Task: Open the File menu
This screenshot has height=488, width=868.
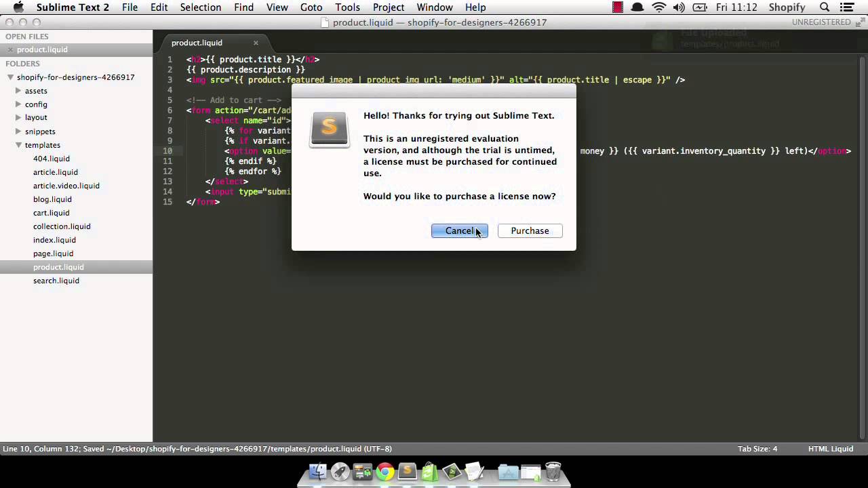Action: point(130,7)
